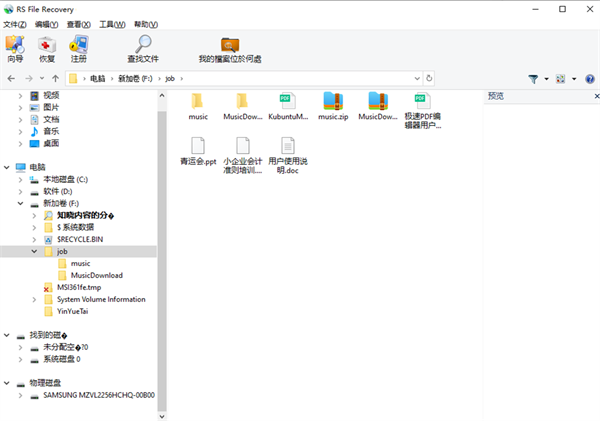Expand the 视频 tree node
This screenshot has width=600, height=421.
coord(21,96)
